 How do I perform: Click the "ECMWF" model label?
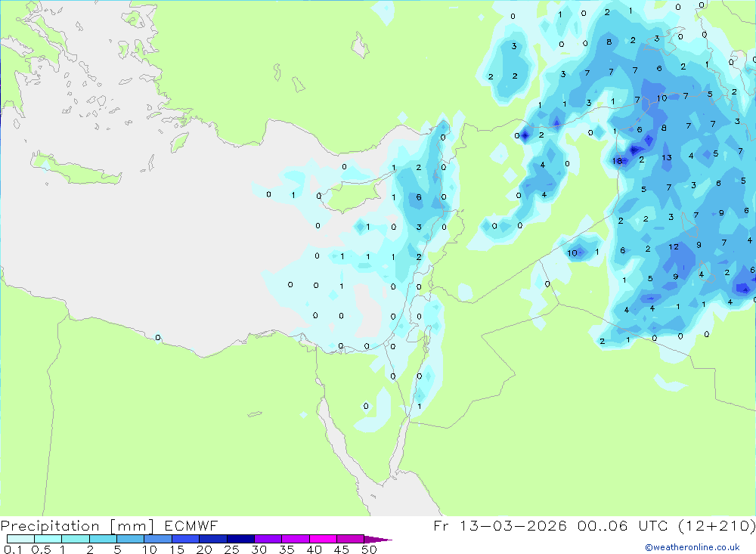click(x=191, y=525)
